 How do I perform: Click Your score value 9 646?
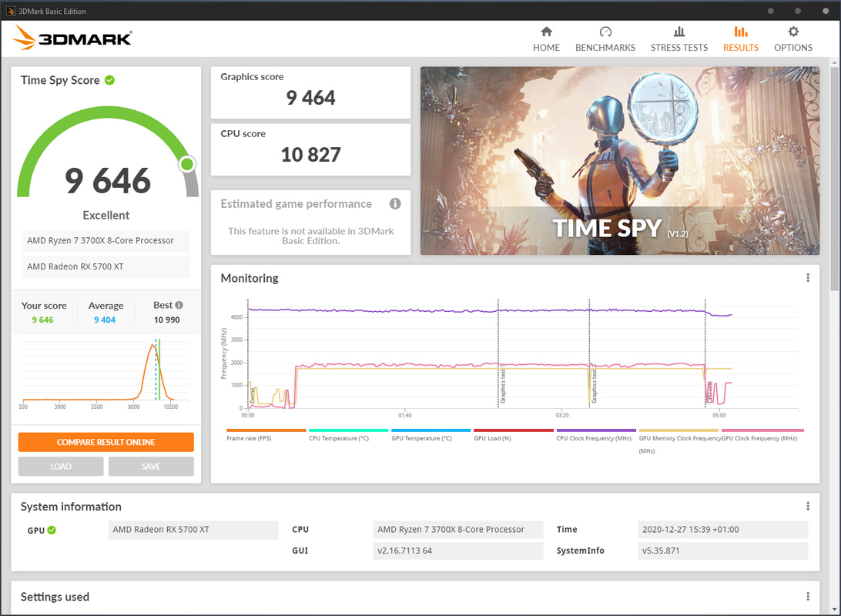pyautogui.click(x=43, y=320)
